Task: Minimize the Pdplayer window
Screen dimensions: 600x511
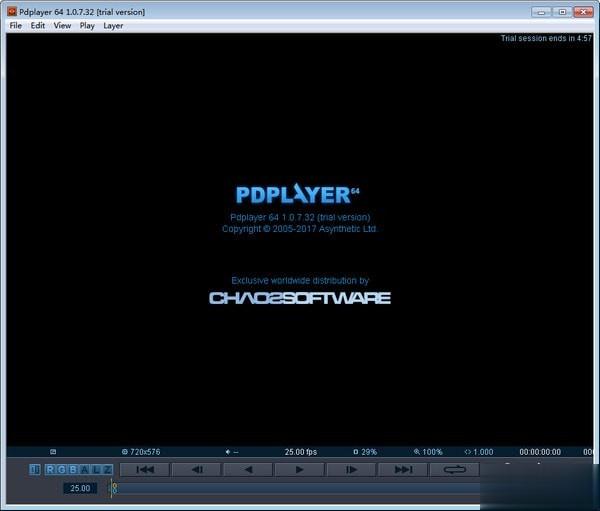Action: [541, 12]
